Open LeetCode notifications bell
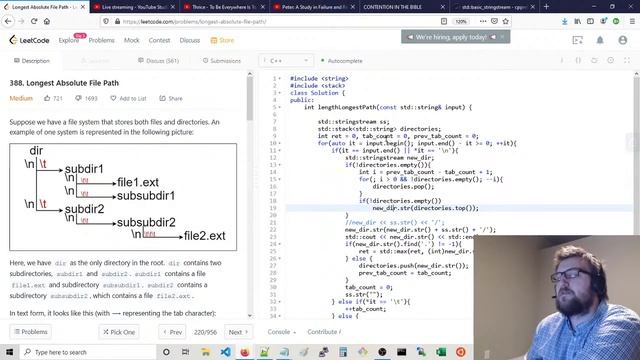Screen dimensions: 640x360 pos(600,40)
